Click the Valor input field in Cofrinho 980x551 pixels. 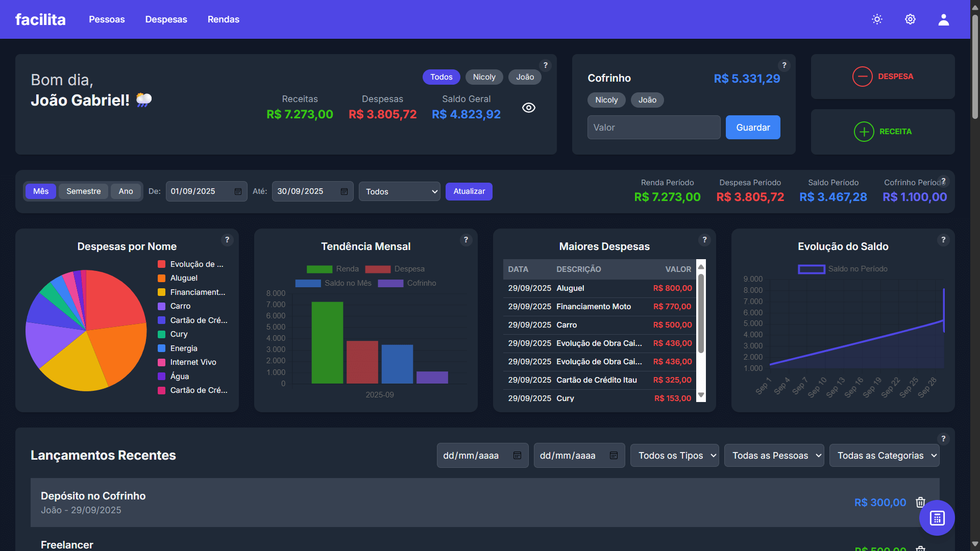tap(653, 127)
